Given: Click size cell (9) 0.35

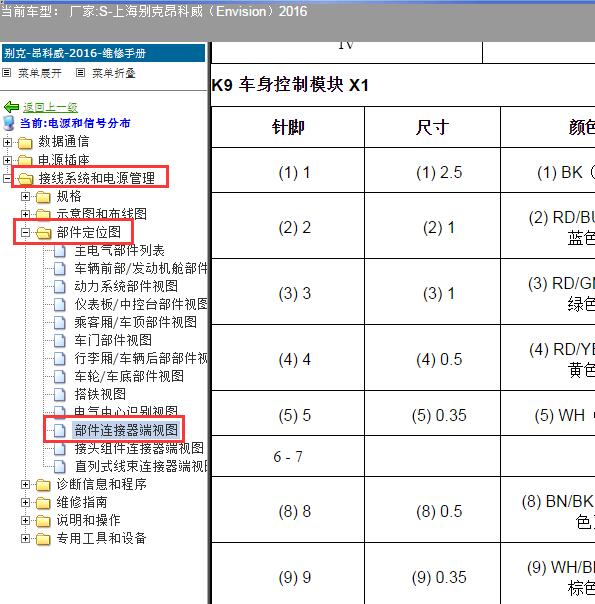Looking at the screenshot, I should [432, 574].
